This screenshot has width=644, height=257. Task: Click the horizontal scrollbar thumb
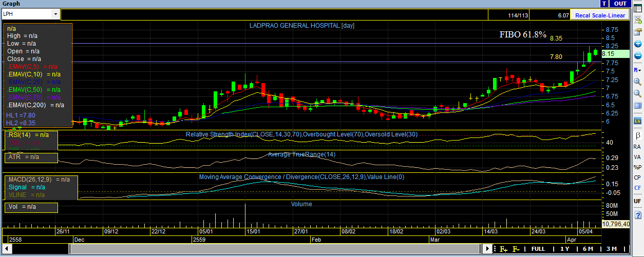pyautogui.click(x=275, y=249)
